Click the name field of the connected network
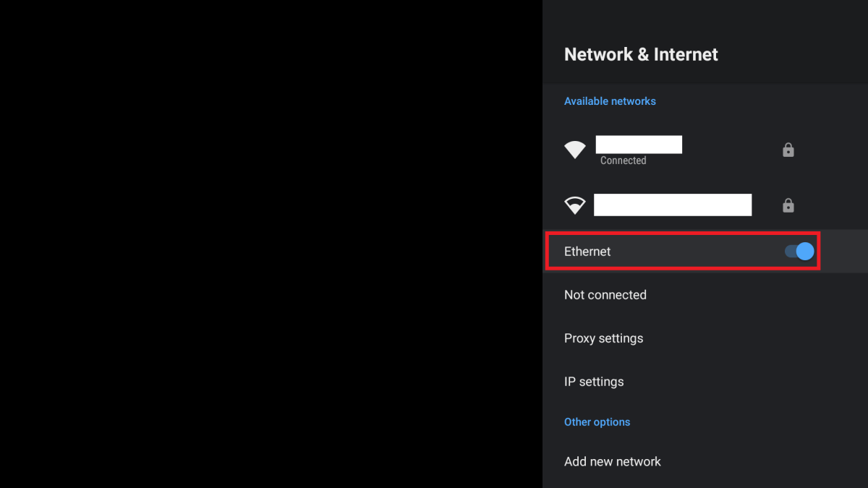This screenshot has height=488, width=868. click(639, 144)
